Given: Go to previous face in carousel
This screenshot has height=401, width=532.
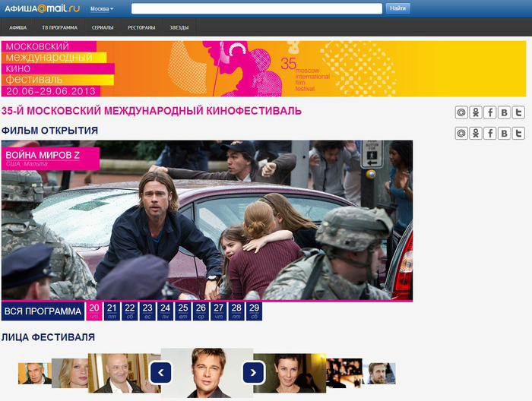Looking at the screenshot, I should 160,373.
